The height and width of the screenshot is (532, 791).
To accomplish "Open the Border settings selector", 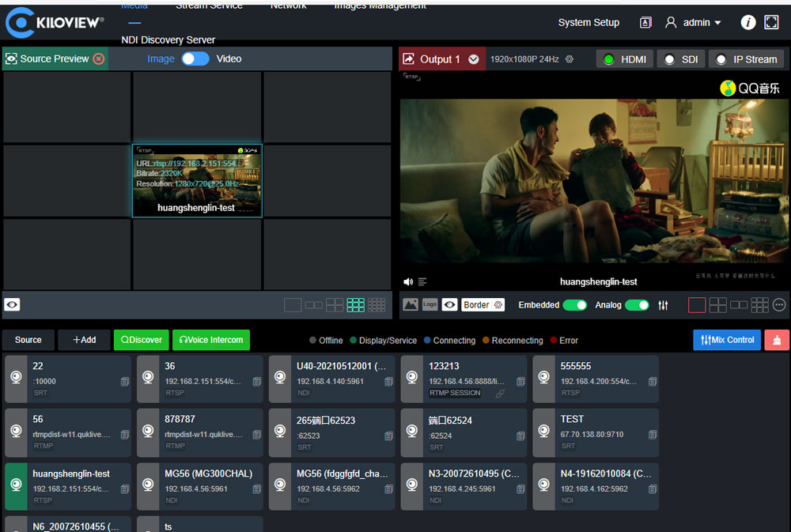I will click(x=483, y=305).
